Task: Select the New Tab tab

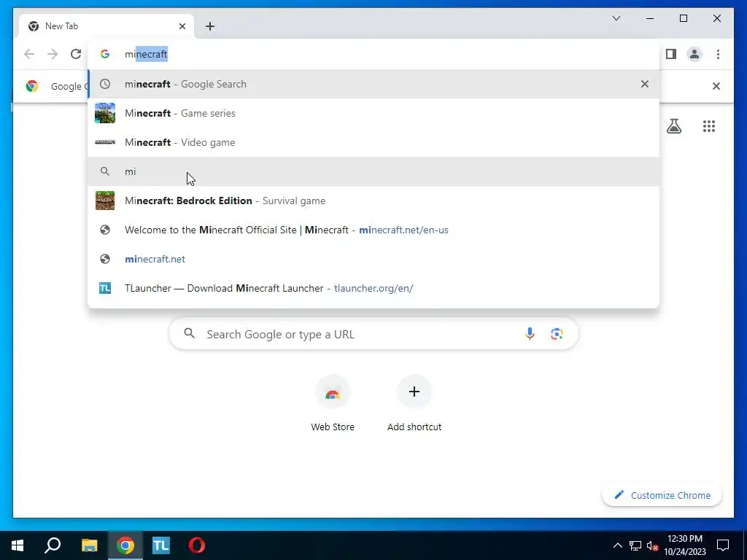Action: 107,26
